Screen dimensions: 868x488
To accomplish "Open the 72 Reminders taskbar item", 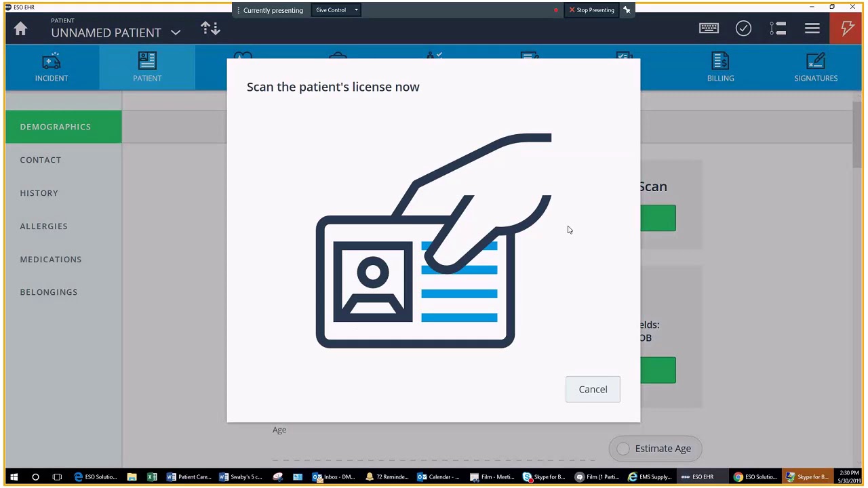I will (x=387, y=477).
